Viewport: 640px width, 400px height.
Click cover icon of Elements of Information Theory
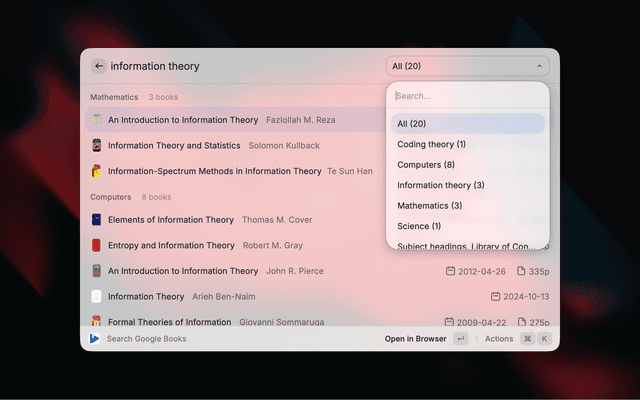[97, 220]
